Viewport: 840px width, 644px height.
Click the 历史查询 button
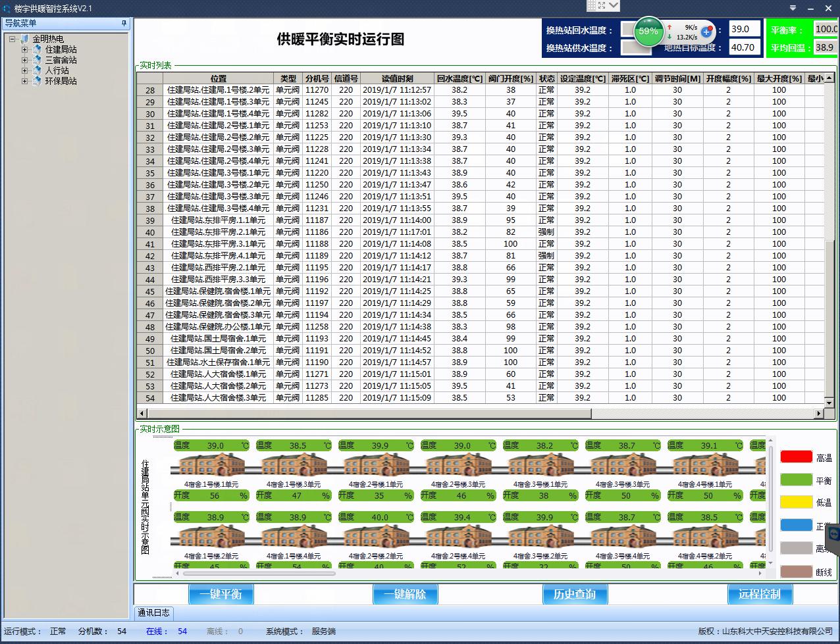coord(574,594)
